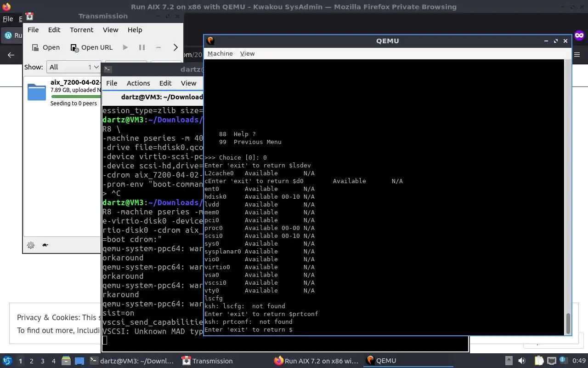Switch to the terminal taskbar entry

(x=132, y=361)
